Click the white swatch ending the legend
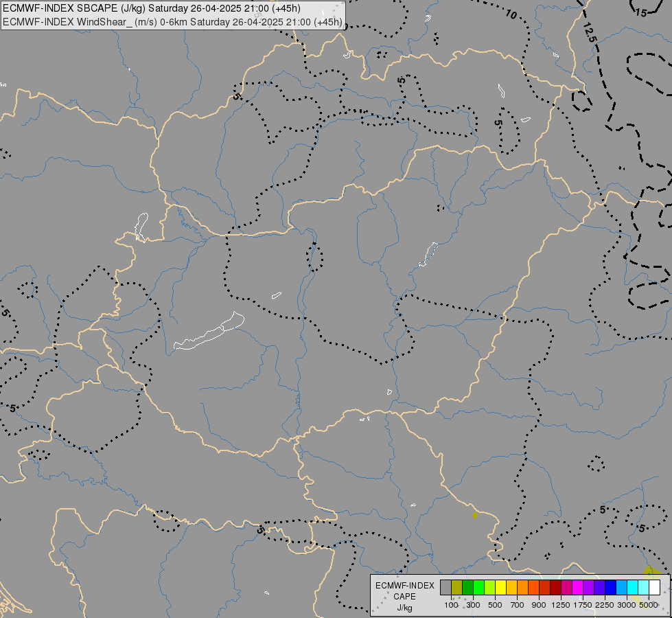This screenshot has height=618, width=672. [654, 588]
